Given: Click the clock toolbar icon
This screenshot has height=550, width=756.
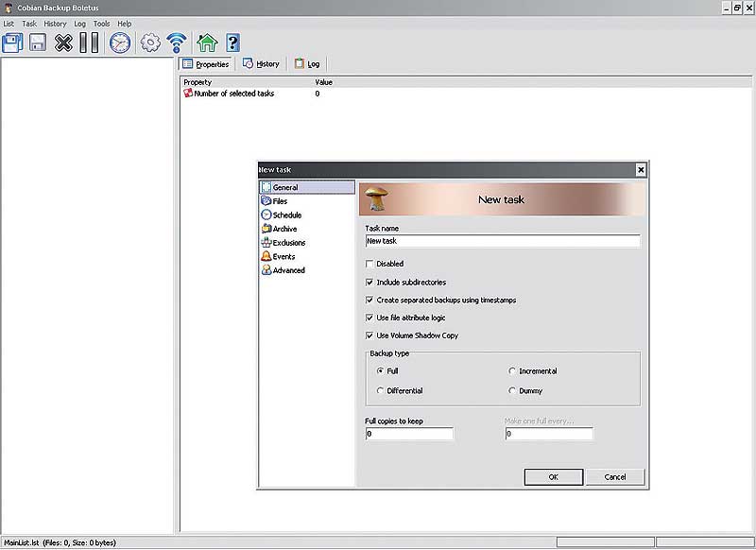Looking at the screenshot, I should [x=120, y=43].
